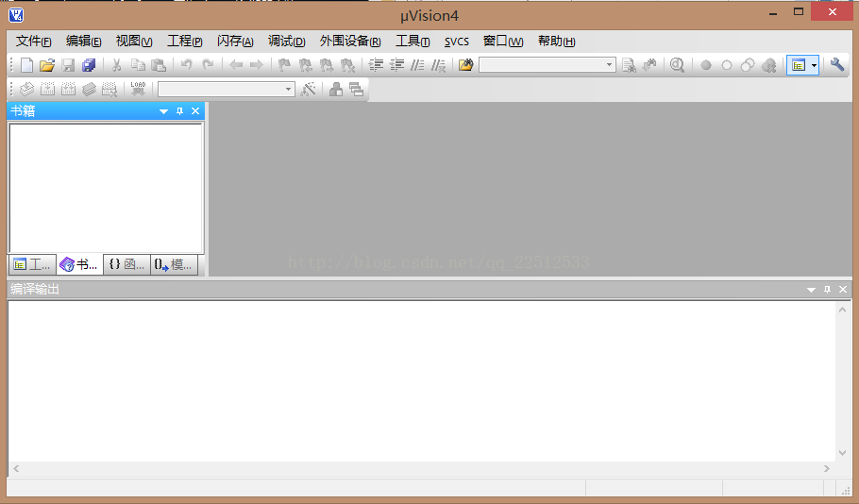Insert breakpoint solid circle icon
The width and height of the screenshot is (859, 504).
tap(706, 65)
